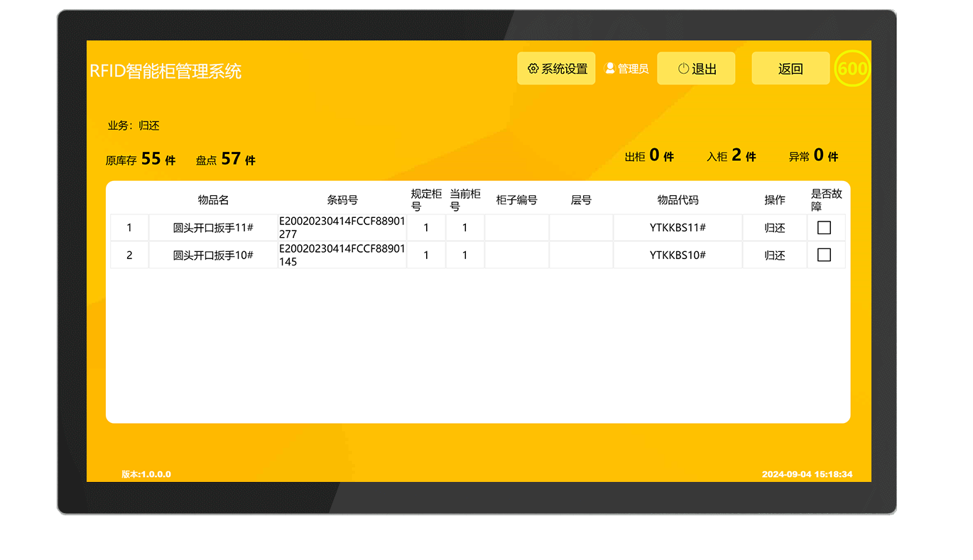The height and width of the screenshot is (560, 973).
Task: Click the 物品名 column header
Action: [x=213, y=200]
